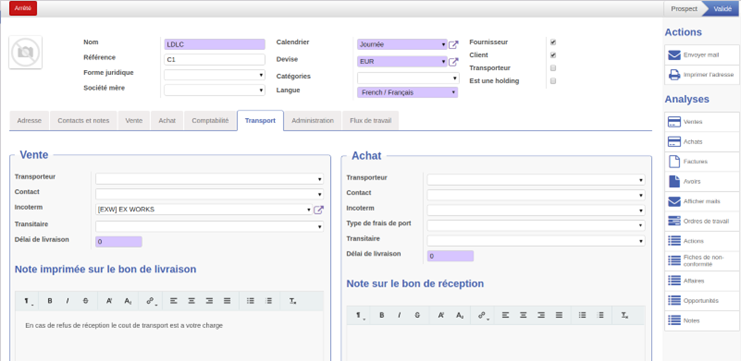The width and height of the screenshot is (741, 361).
Task: Click the Nom field containing LDLC
Action: pyautogui.click(x=215, y=44)
